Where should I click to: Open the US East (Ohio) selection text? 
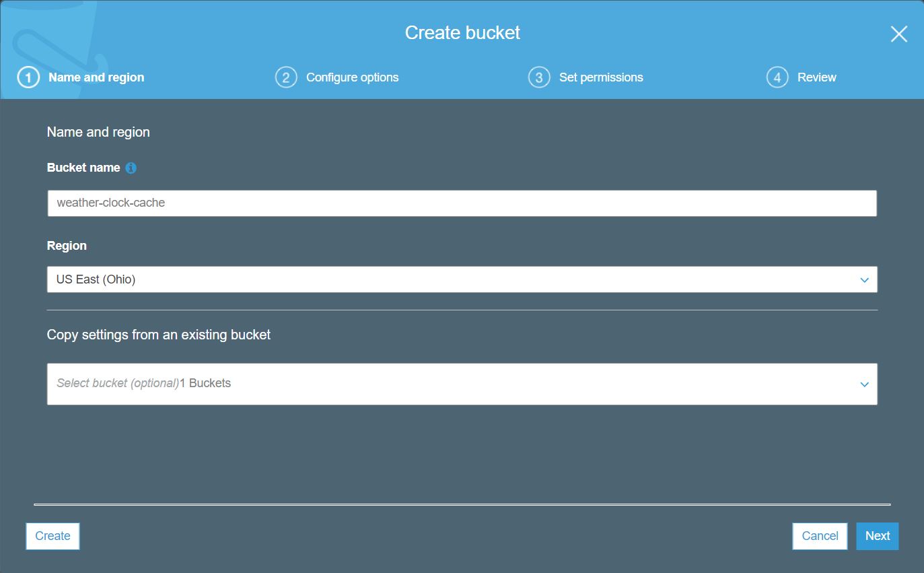click(x=96, y=279)
